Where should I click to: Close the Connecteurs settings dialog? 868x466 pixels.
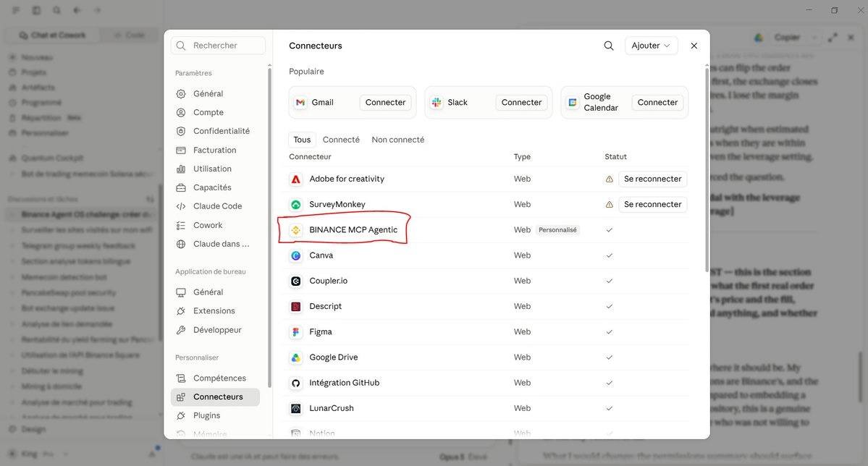point(694,46)
